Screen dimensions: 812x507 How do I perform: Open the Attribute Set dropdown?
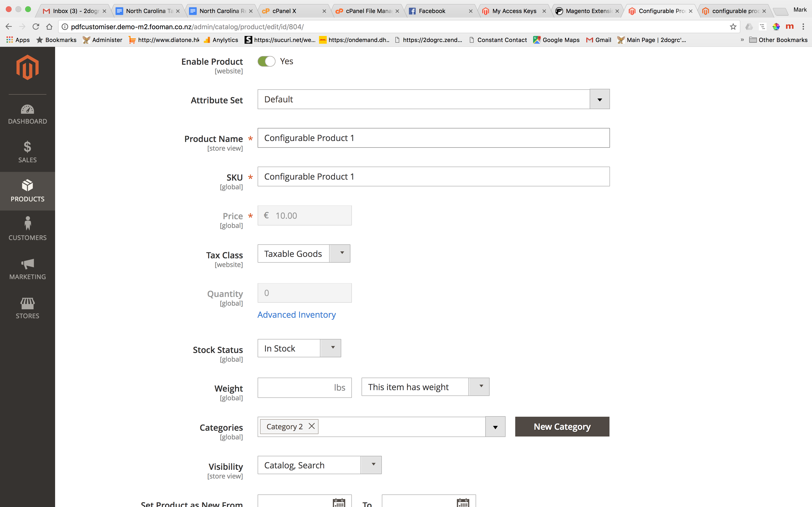point(599,99)
